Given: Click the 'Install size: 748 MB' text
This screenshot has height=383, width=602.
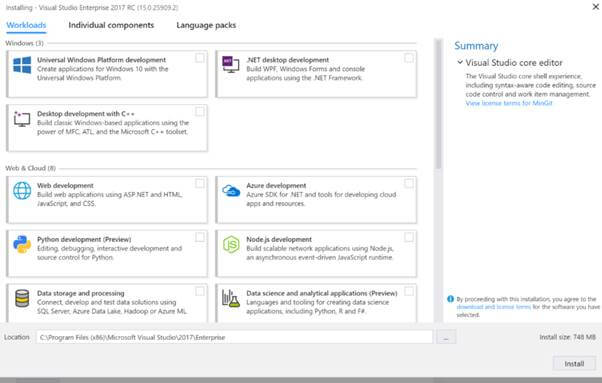Looking at the screenshot, I should 567,337.
